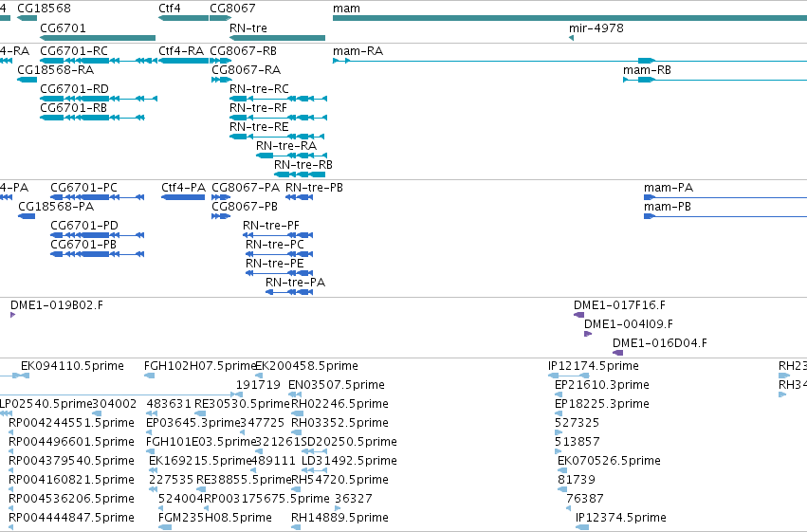Select the RP004244551.5prime EST glyph

(11, 432)
